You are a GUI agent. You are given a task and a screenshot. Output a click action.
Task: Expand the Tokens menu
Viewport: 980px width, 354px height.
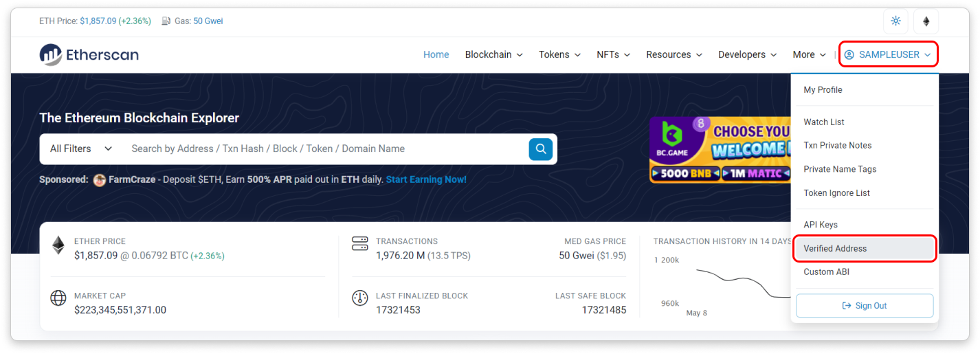pos(559,55)
